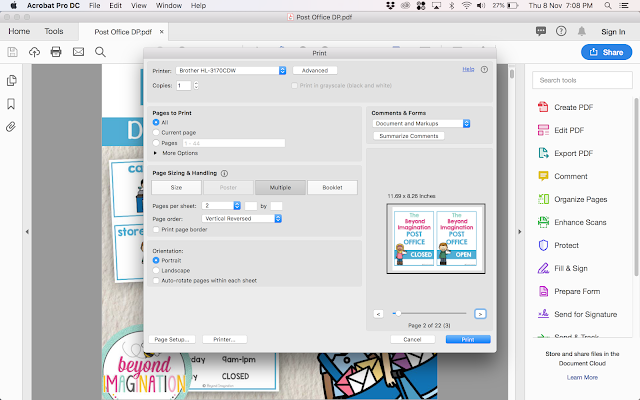Select the Current page radio button
Image resolution: width=640 pixels, height=400 pixels.
pyautogui.click(x=156, y=132)
